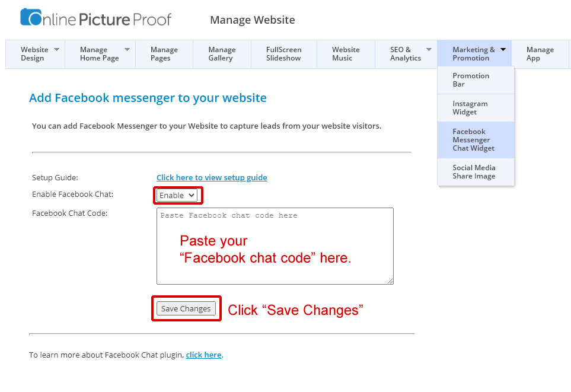
Task: Go to Manage Gallery tab
Action: click(x=222, y=54)
